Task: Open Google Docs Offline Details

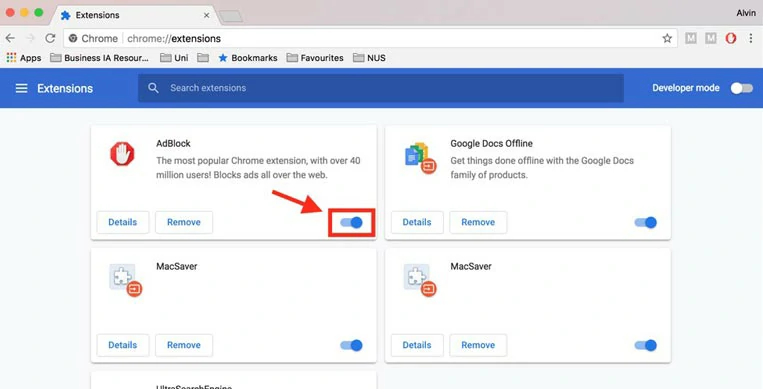Action: pyautogui.click(x=417, y=222)
